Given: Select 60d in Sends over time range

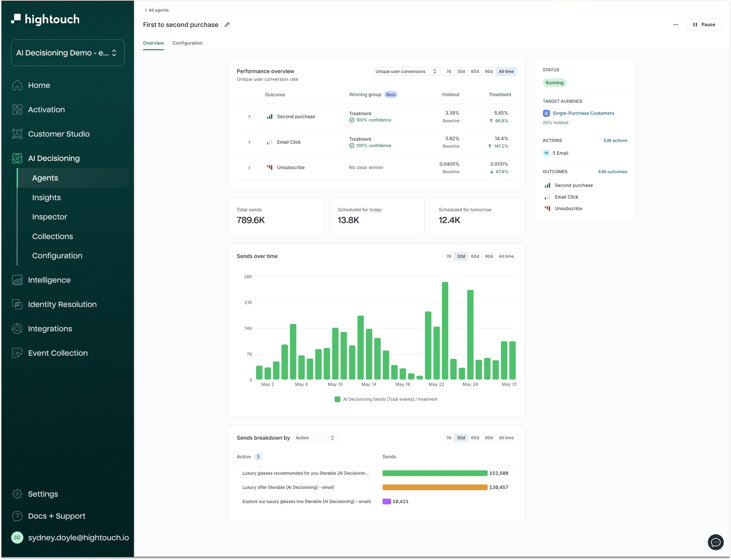Looking at the screenshot, I should (475, 256).
